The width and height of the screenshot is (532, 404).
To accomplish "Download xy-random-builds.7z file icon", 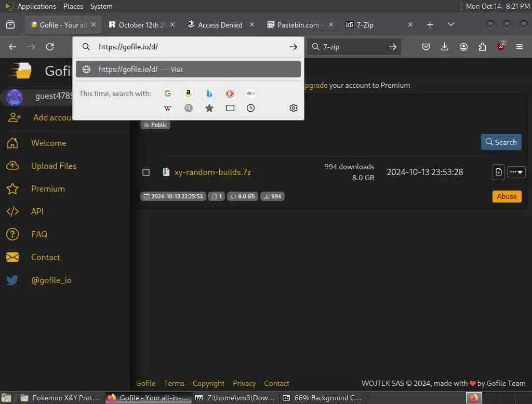I will click(x=498, y=172).
